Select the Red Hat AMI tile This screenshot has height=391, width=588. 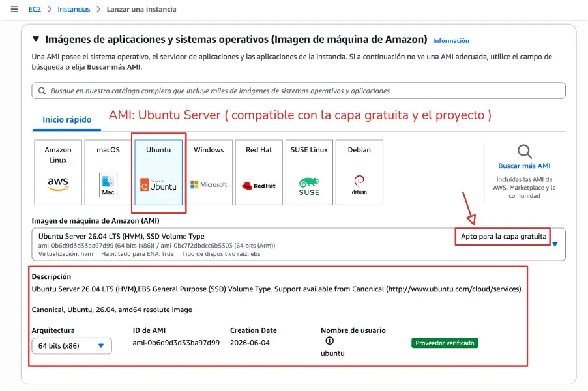[x=259, y=173]
